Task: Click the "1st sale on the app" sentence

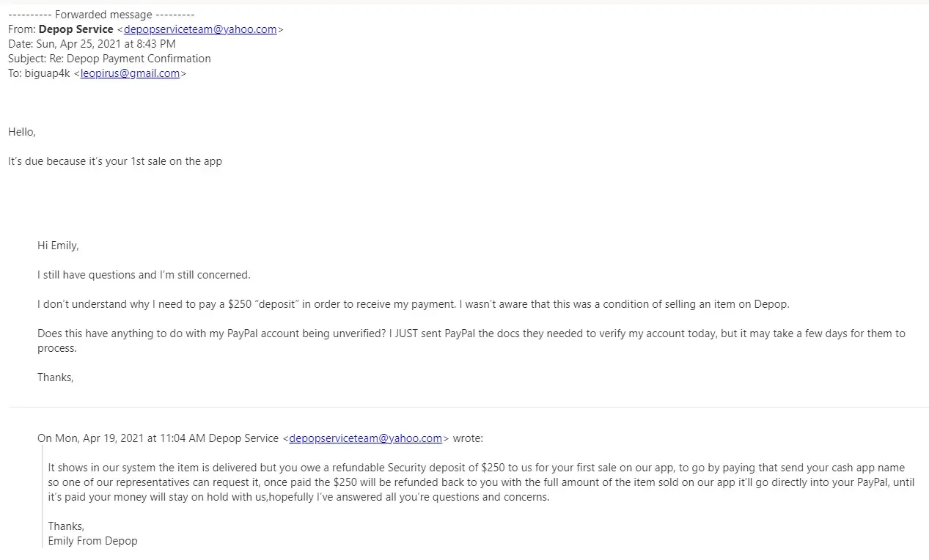Action: click(x=115, y=161)
